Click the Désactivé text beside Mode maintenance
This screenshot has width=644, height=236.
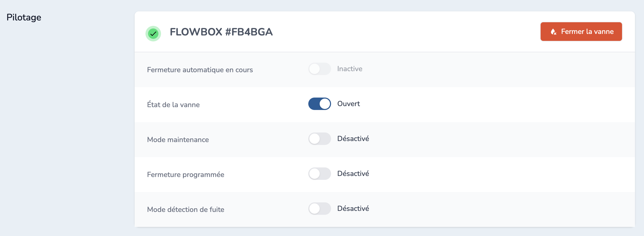[353, 139]
